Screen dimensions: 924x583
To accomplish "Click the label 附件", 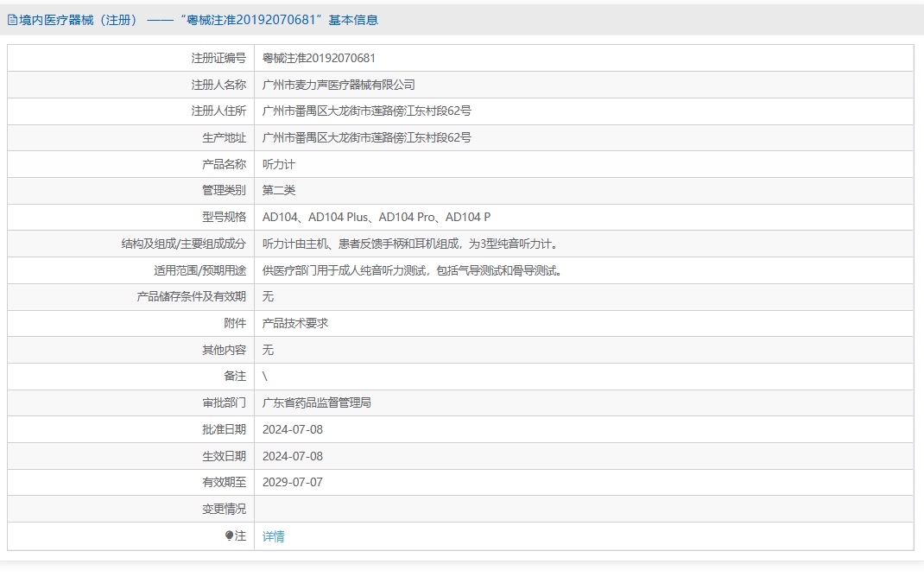I will pyautogui.click(x=235, y=323).
